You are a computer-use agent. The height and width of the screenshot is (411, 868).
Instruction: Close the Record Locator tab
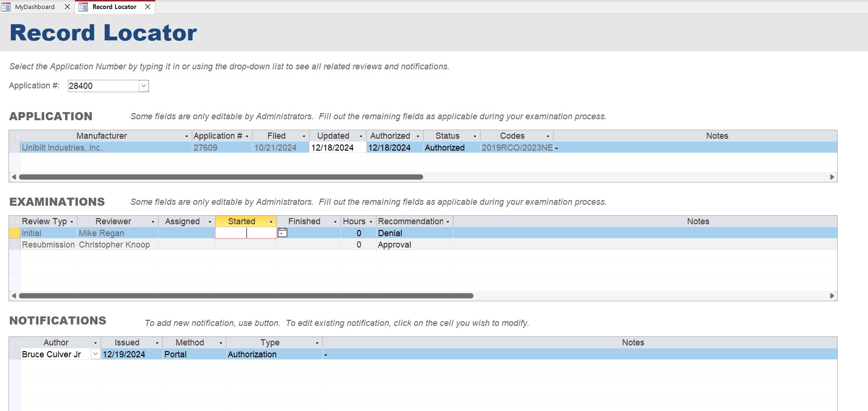tap(148, 7)
